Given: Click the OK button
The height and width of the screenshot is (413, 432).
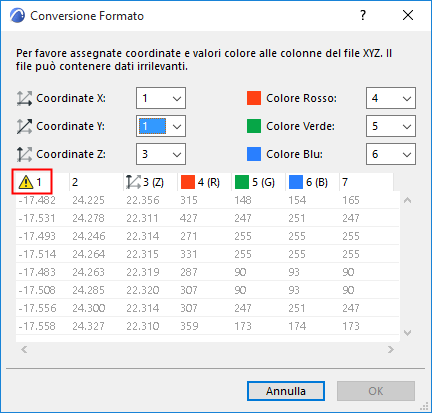Looking at the screenshot, I should click(x=376, y=391).
